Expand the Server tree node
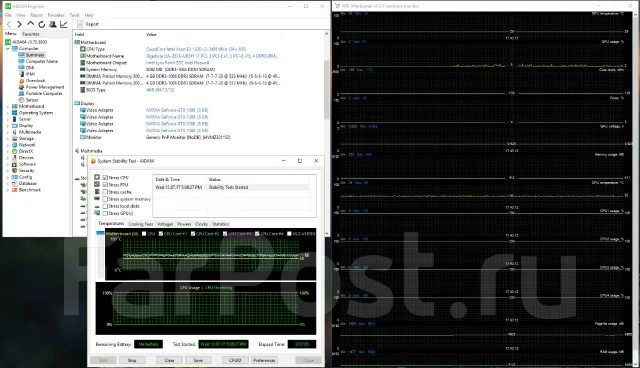Viewport: 640px width, 368px height. pos(8,120)
